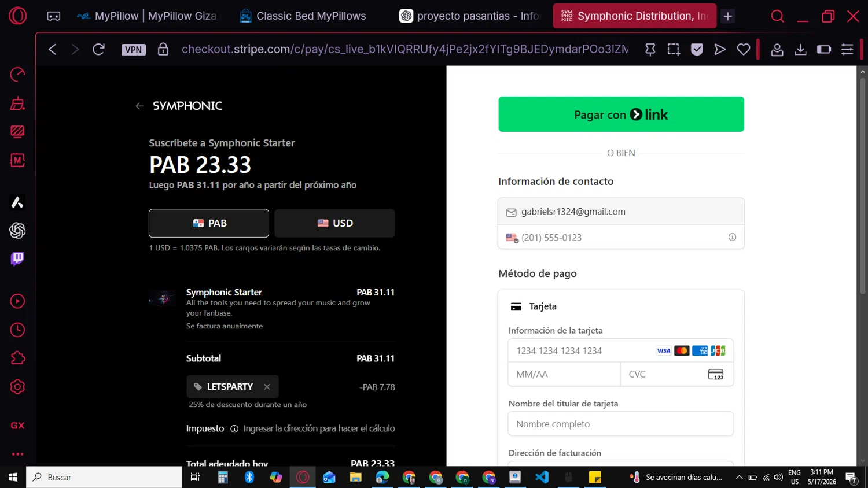The height and width of the screenshot is (488, 868).
Task: Focus the MM/AA expiry field
Action: pyautogui.click(x=564, y=374)
